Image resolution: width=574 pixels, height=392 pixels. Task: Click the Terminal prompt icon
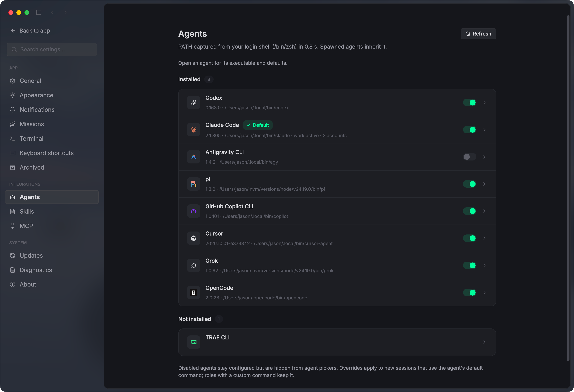coord(13,138)
